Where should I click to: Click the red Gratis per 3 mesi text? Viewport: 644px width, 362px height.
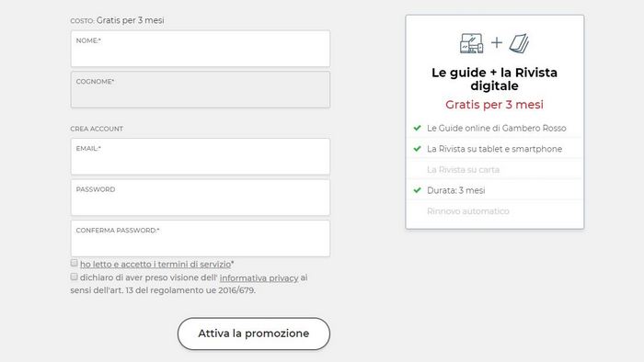click(495, 105)
